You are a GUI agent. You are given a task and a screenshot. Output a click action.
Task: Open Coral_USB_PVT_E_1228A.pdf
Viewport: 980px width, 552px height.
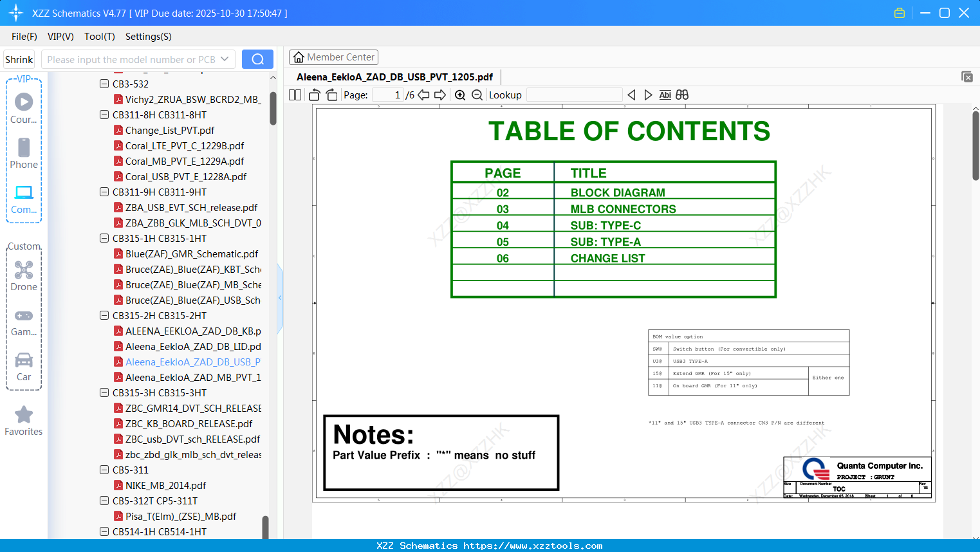tap(180, 176)
